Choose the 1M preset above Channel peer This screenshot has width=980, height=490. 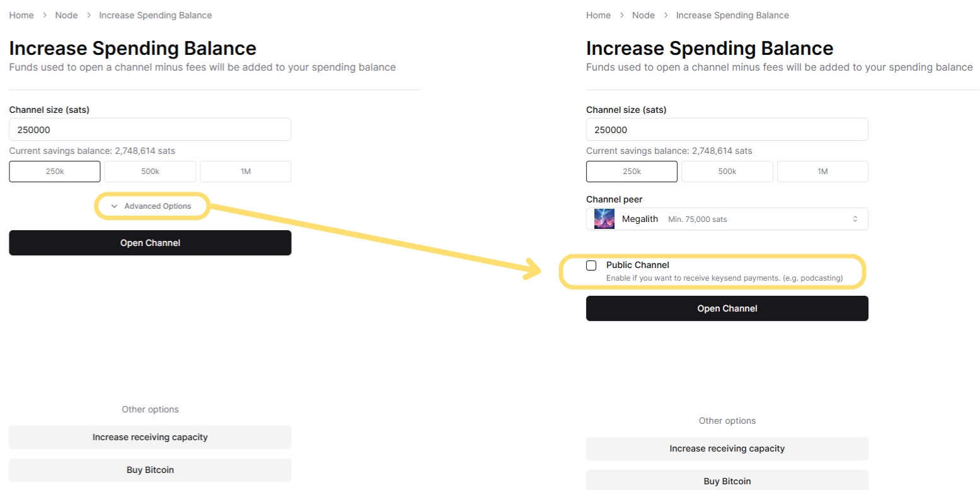(x=822, y=172)
